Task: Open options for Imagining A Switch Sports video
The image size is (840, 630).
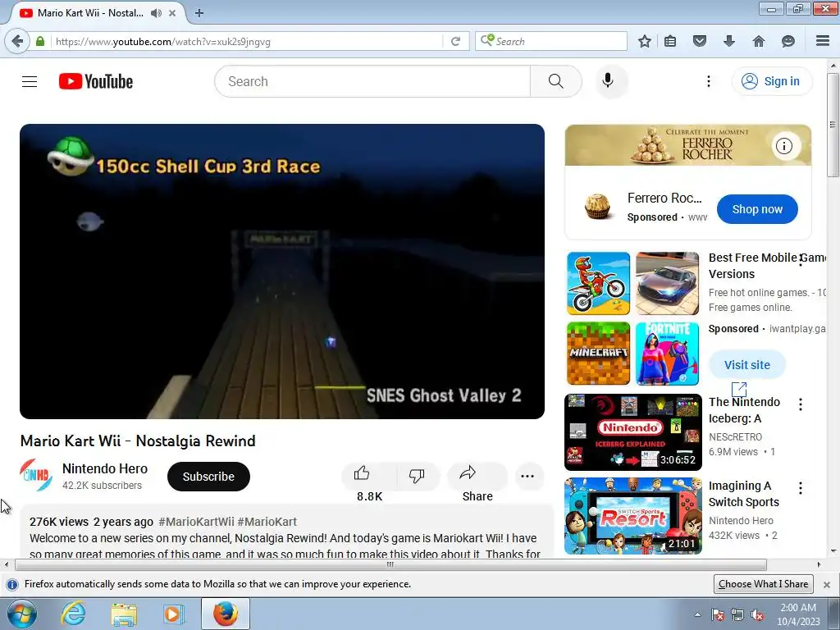Action: click(801, 488)
